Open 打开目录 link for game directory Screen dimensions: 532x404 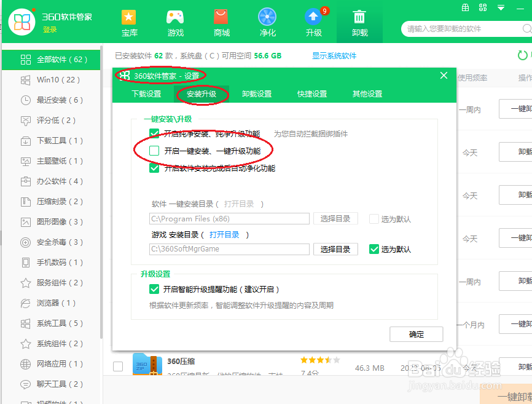(224, 235)
